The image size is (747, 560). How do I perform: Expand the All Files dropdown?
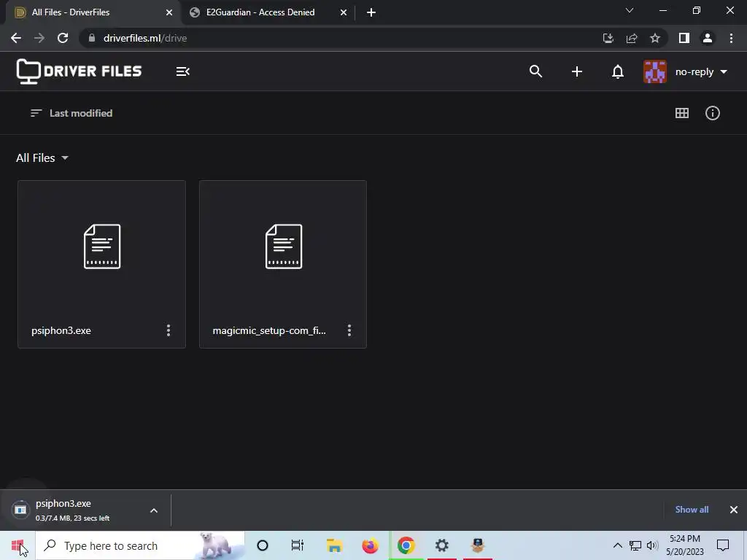[x=42, y=157]
